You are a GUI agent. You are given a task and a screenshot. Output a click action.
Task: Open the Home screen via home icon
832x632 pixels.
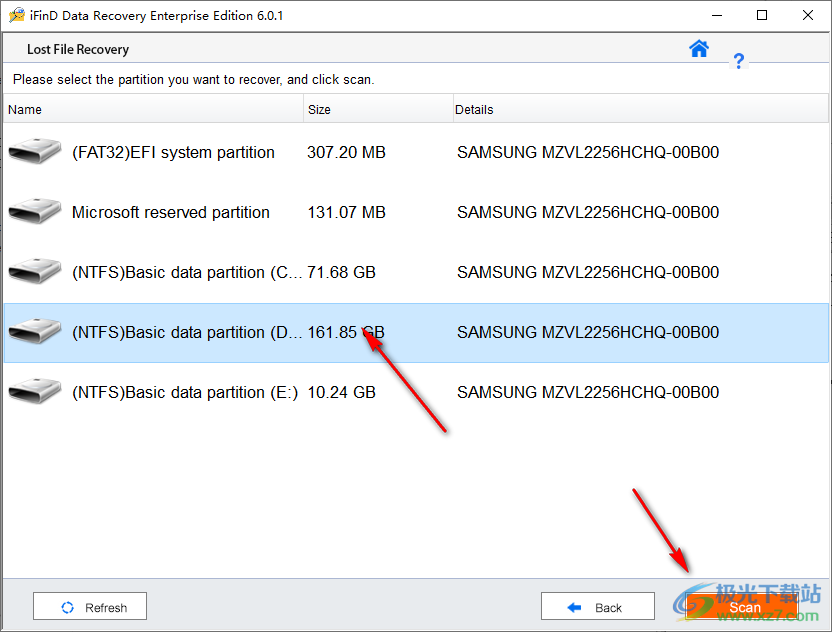click(x=699, y=48)
